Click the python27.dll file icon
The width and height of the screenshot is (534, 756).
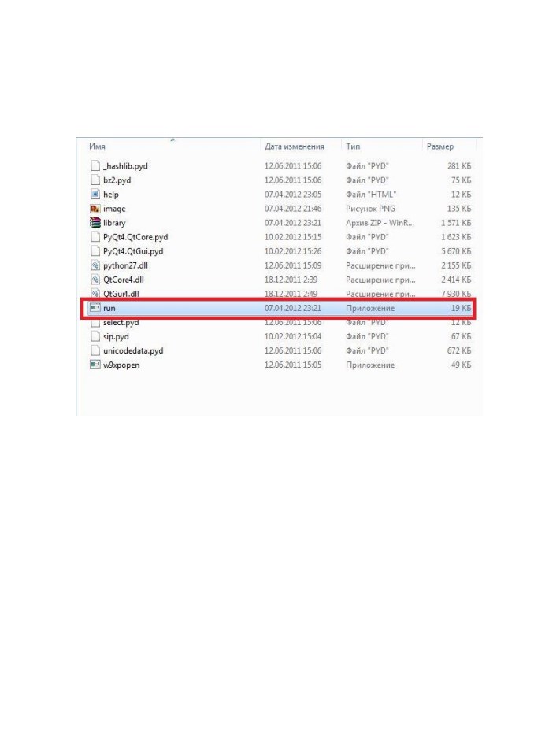pyautogui.click(x=95, y=265)
